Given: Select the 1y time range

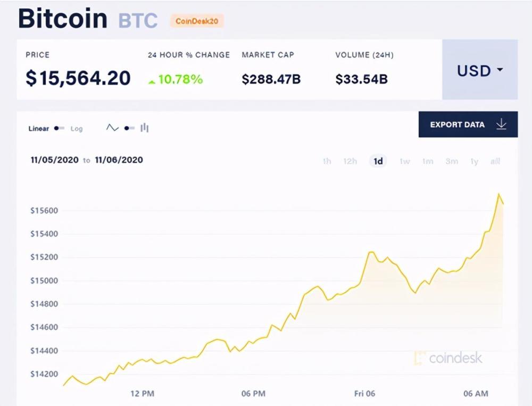Looking at the screenshot, I should point(473,161).
